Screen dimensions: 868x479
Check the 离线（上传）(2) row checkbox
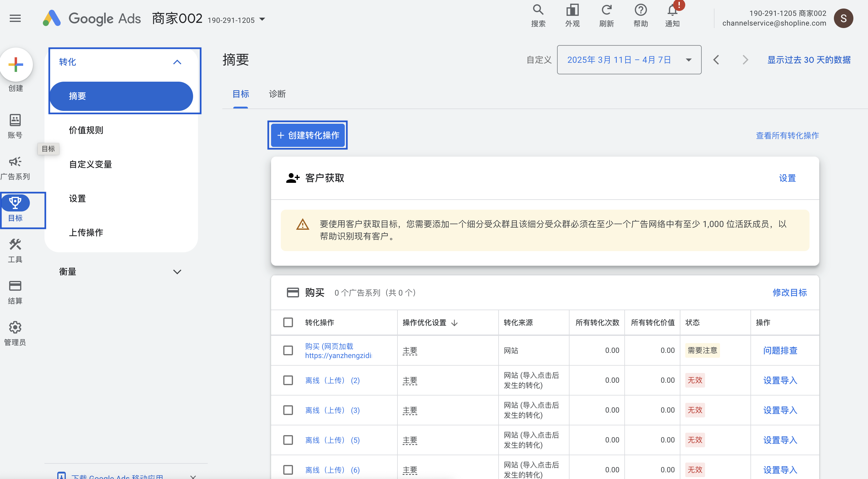click(288, 380)
